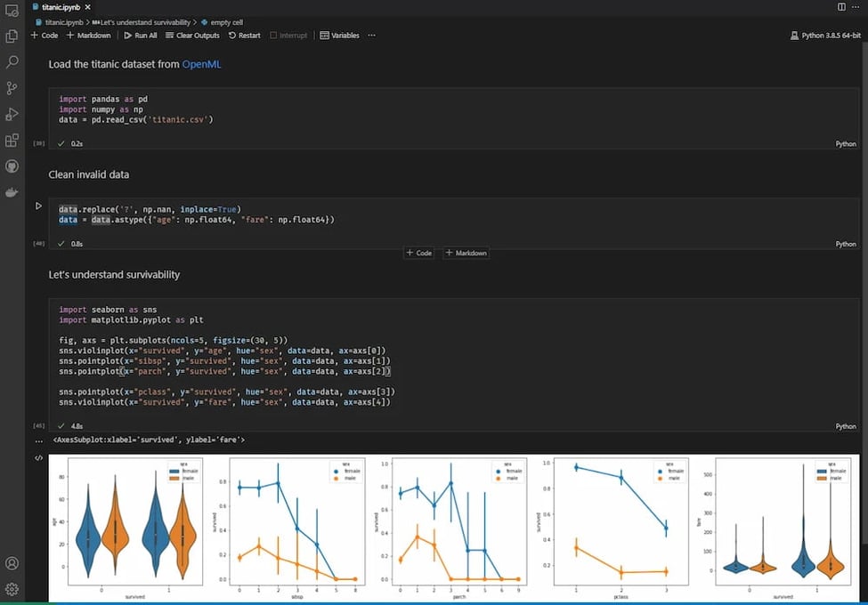868x605 pixels.
Task: Clear Outputs of the notebook
Action: pyautogui.click(x=191, y=35)
